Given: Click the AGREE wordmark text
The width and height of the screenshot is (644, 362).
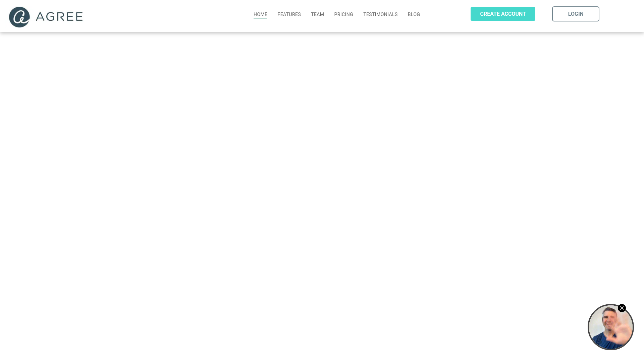Looking at the screenshot, I should click(59, 16).
